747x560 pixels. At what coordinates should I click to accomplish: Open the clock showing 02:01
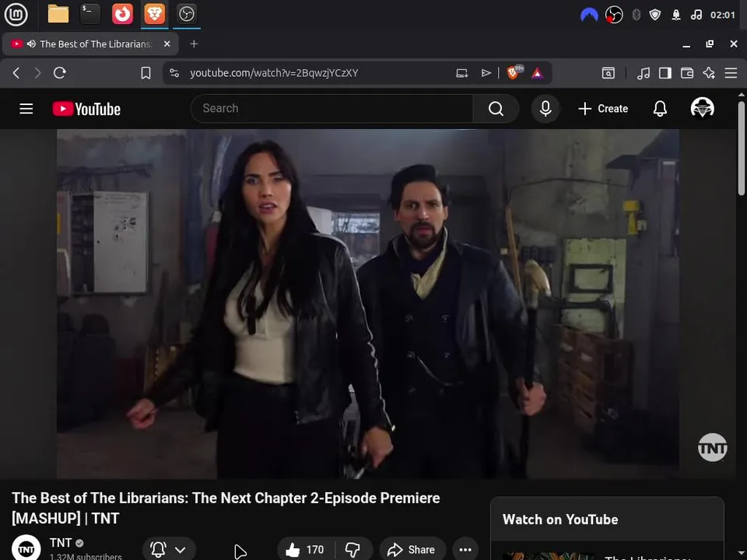(723, 16)
